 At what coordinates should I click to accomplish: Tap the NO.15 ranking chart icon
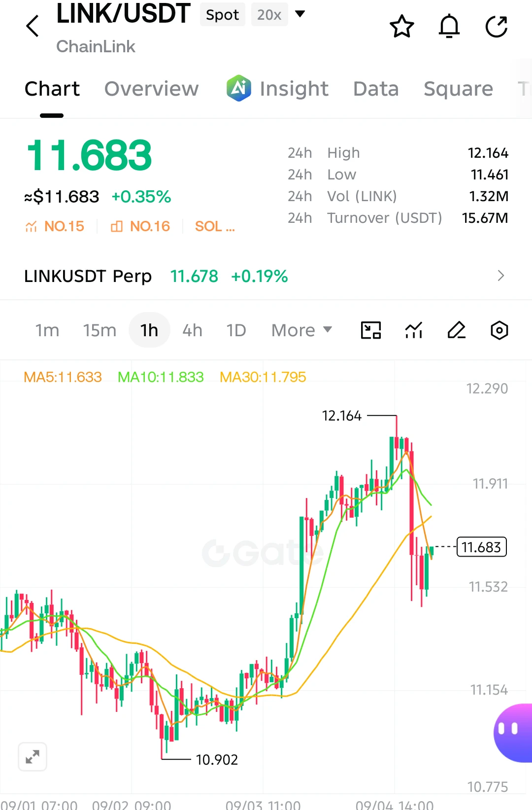[31, 226]
